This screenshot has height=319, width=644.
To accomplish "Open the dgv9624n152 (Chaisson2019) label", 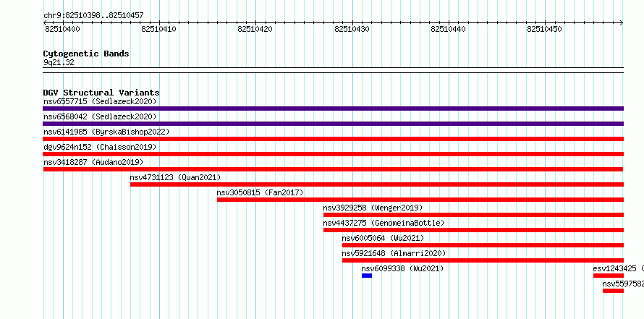I will (100, 147).
